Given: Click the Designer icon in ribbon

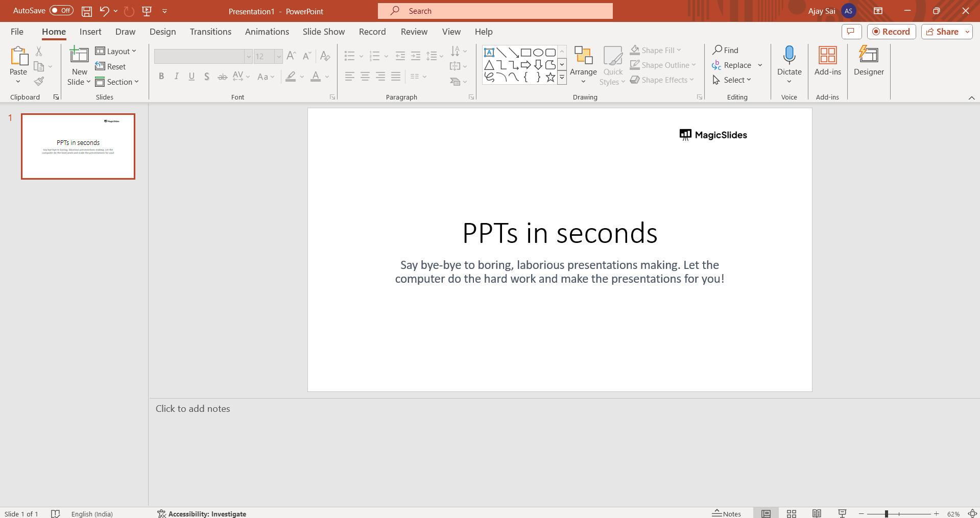Looking at the screenshot, I should (868, 61).
